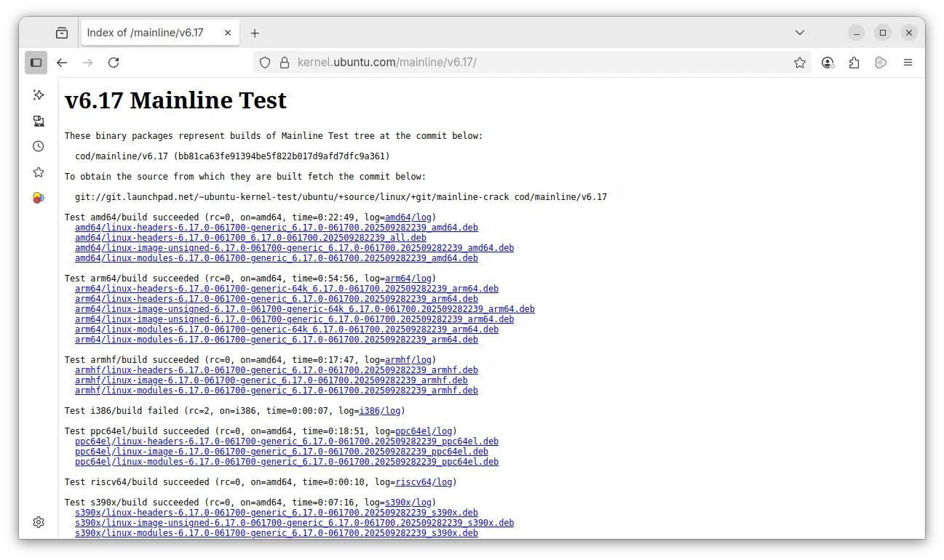Download amd64 linux-image-unsigned generic deb
Screen dimensions: 944x560
pyautogui.click(x=294, y=248)
